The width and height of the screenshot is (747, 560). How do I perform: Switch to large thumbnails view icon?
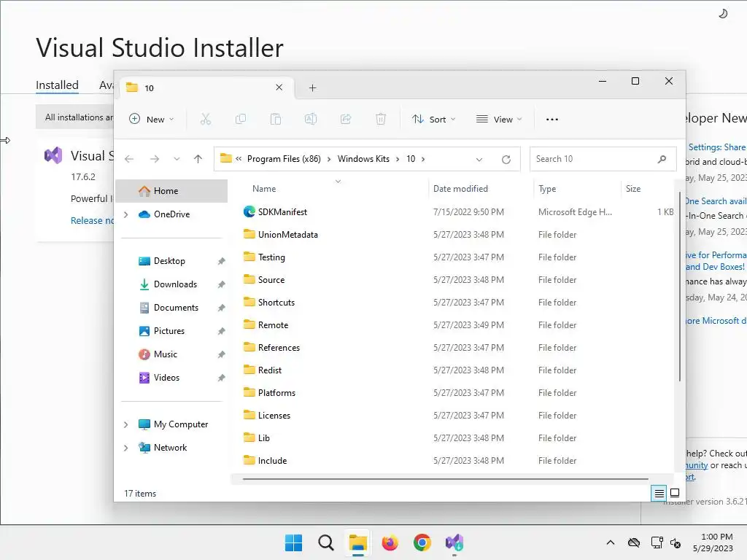click(x=675, y=493)
